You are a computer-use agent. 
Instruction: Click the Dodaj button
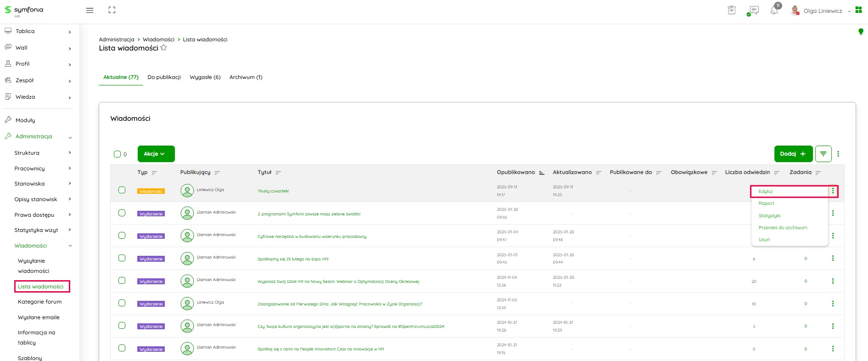point(793,154)
